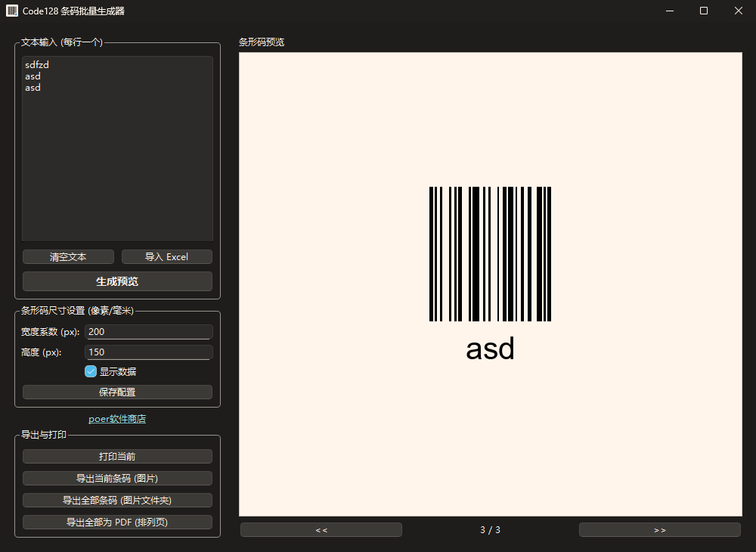Click the 高度 (px): label
The height and width of the screenshot is (552, 756).
pyautogui.click(x=42, y=352)
